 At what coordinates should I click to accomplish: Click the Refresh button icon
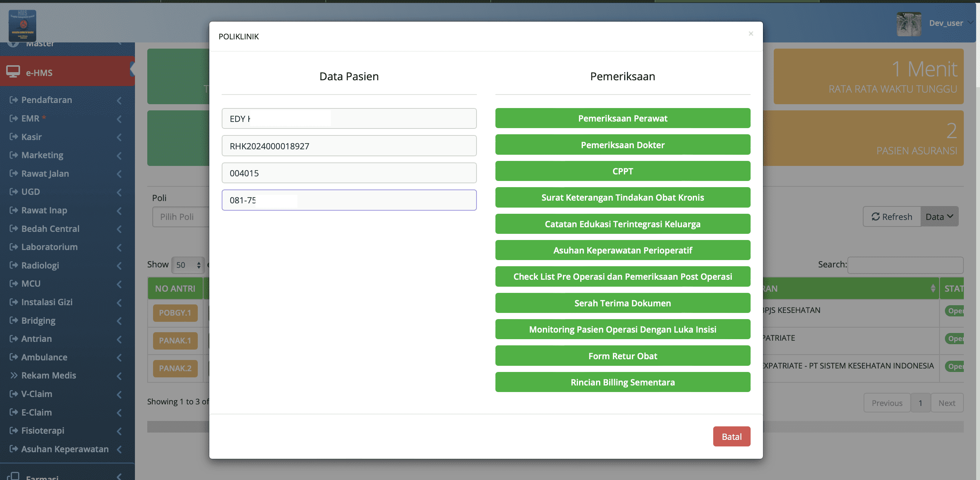tap(876, 216)
